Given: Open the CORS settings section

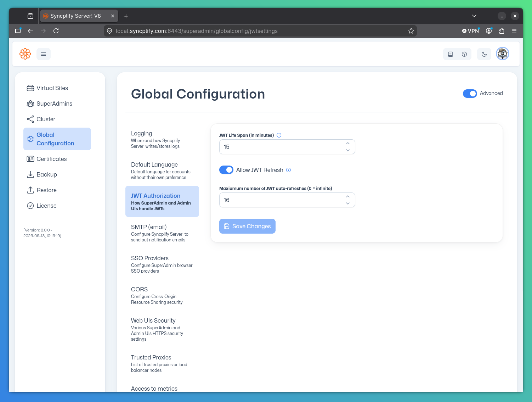Looking at the screenshot, I should click(x=162, y=295).
